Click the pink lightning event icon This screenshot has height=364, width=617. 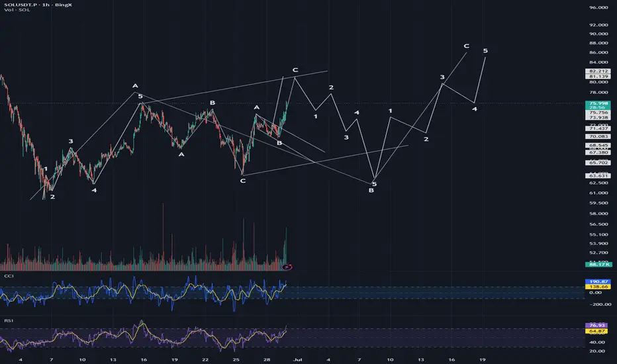click(287, 267)
